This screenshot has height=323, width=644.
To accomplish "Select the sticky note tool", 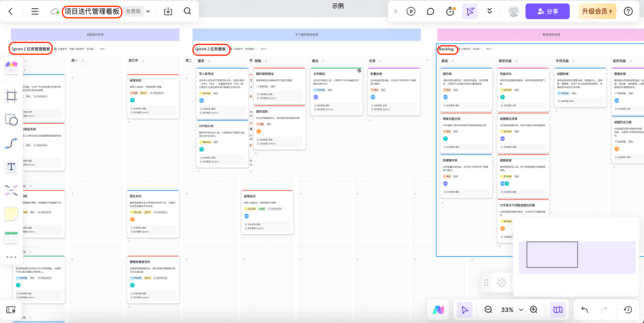I will (x=11, y=214).
